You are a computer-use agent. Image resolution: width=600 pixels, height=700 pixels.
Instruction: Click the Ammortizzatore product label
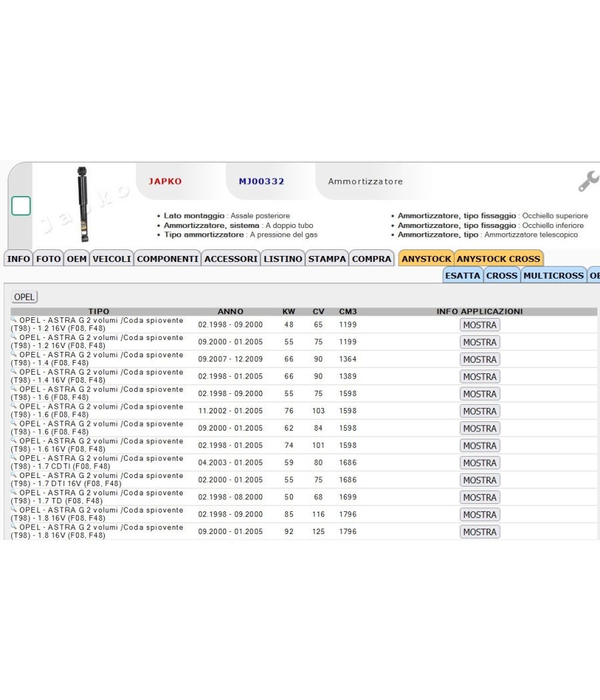[x=365, y=181]
